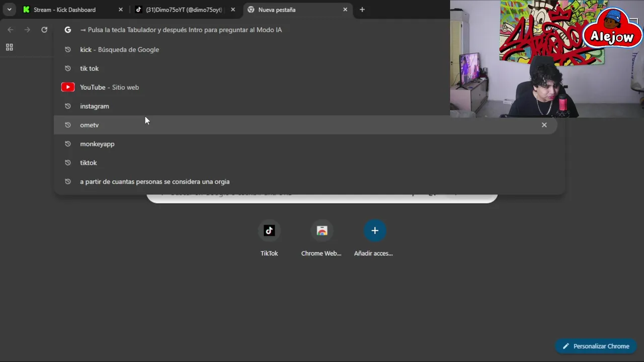Click the browser forward arrow

27,30
